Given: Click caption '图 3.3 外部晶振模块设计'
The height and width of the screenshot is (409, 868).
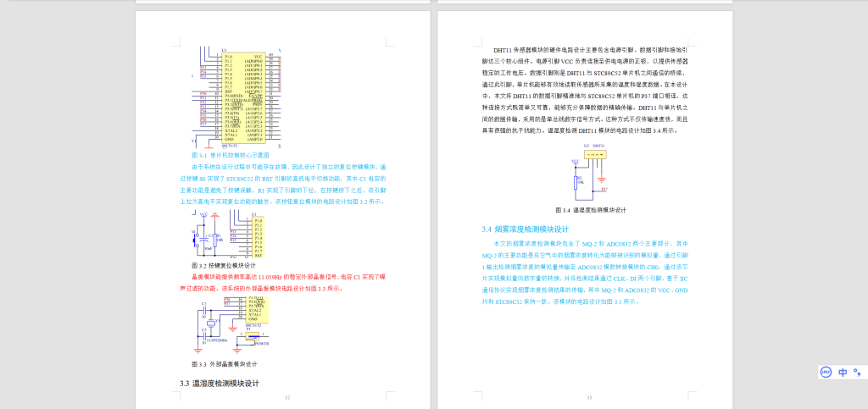Looking at the screenshot, I should point(224,364).
